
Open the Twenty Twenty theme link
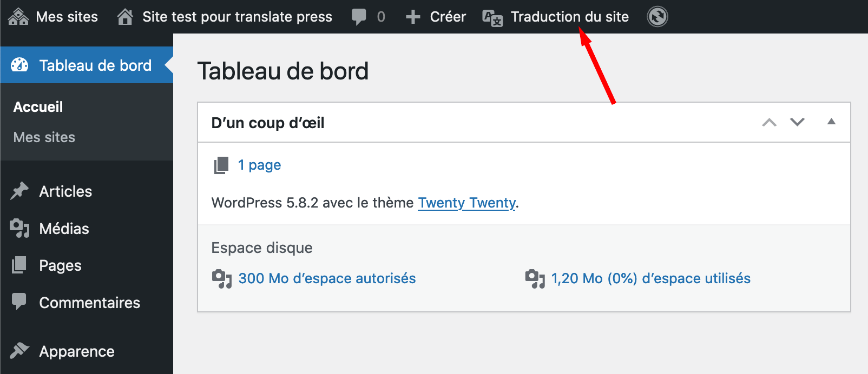coord(466,203)
